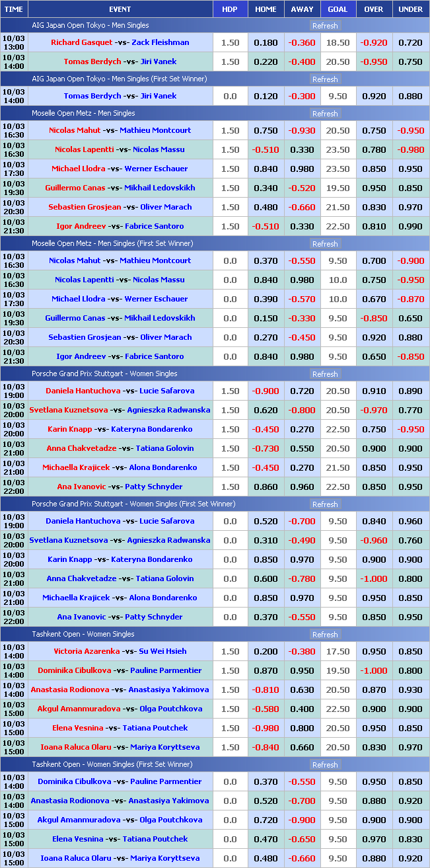This screenshot has height=868, width=430.
Task: Pick away odds -0.400 for Berdych vs Vanek
Action: click(x=301, y=62)
